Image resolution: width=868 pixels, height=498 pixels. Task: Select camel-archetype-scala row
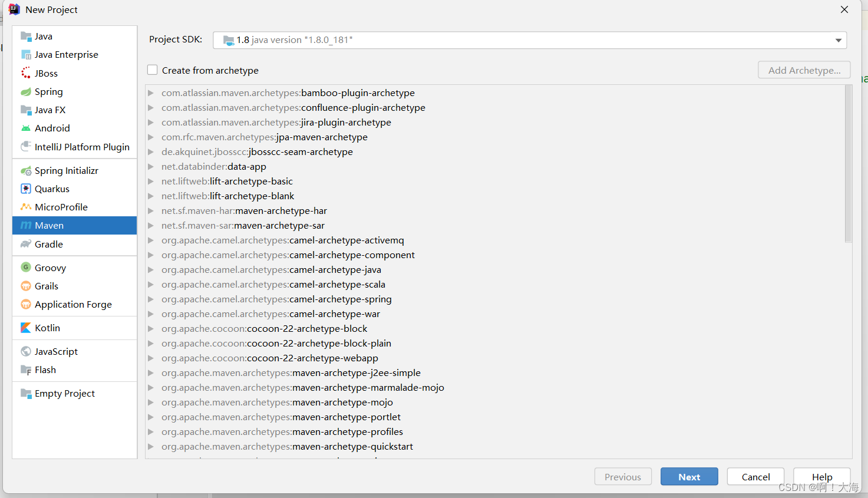pos(495,285)
